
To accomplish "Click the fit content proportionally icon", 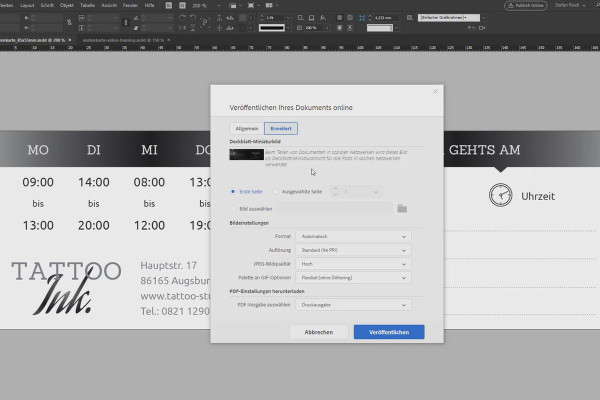I will [350, 28].
